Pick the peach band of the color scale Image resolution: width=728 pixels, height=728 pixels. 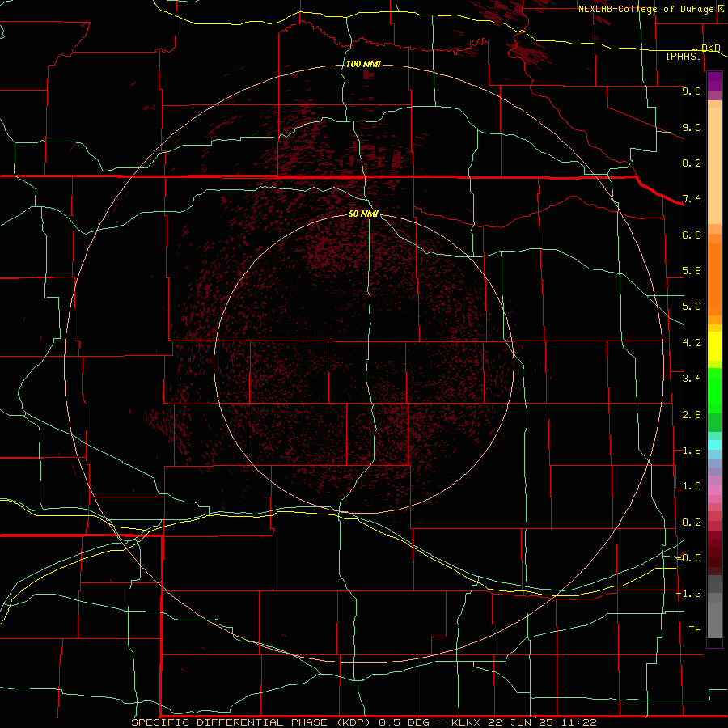(x=714, y=167)
